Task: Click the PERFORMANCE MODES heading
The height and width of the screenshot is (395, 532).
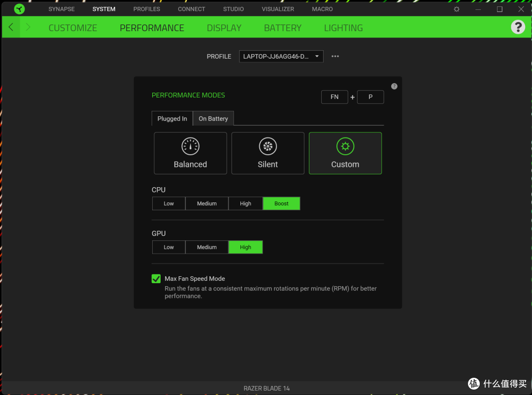Action: tap(188, 96)
